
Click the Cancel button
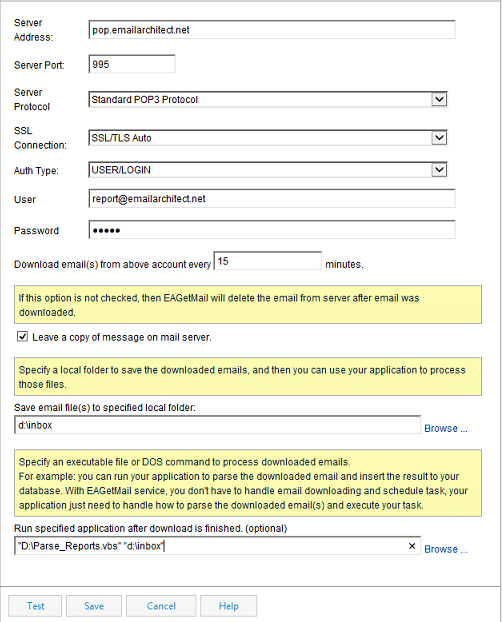[x=161, y=606]
